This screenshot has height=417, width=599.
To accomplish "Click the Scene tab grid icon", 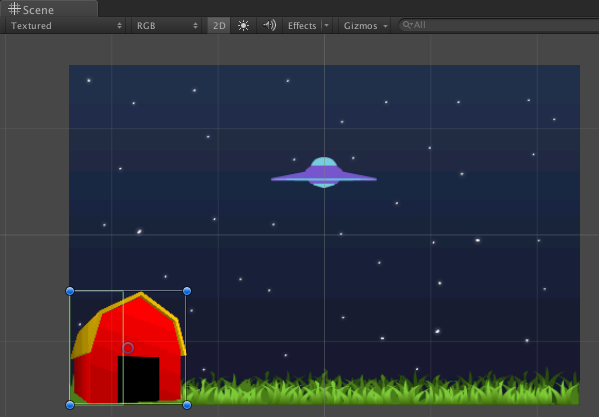I will [14, 9].
